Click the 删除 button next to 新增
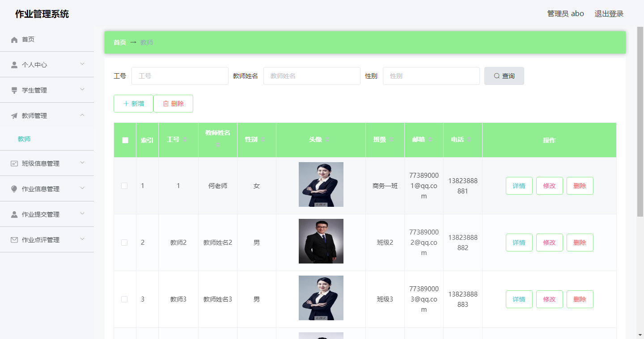Viewport: 644px width, 339px height. [173, 104]
